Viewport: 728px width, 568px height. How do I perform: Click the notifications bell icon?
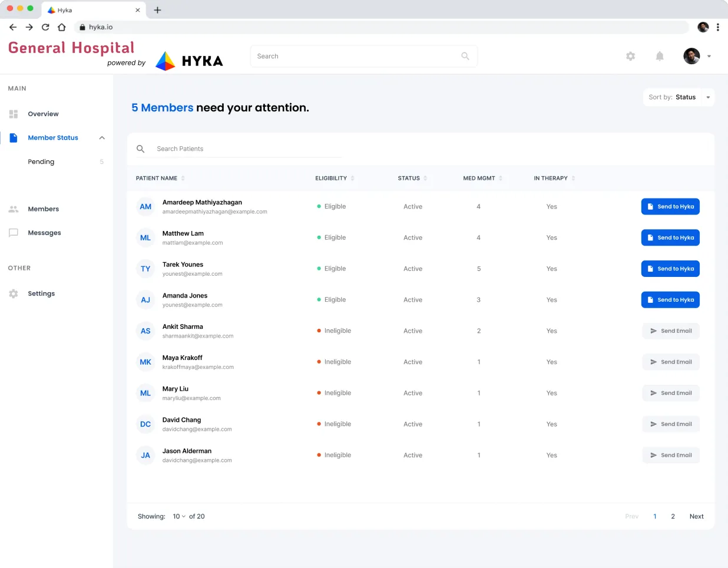[660, 56]
